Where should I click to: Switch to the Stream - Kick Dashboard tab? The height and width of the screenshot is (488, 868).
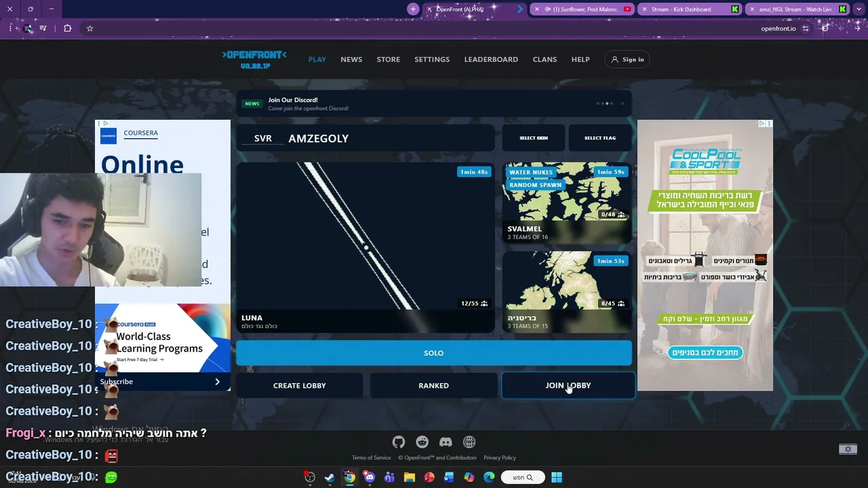pos(689,9)
